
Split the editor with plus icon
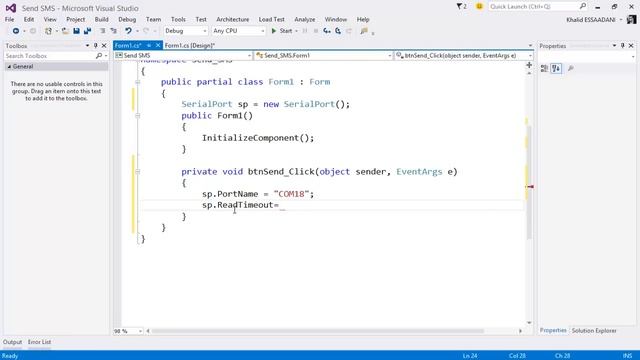pyautogui.click(x=529, y=65)
